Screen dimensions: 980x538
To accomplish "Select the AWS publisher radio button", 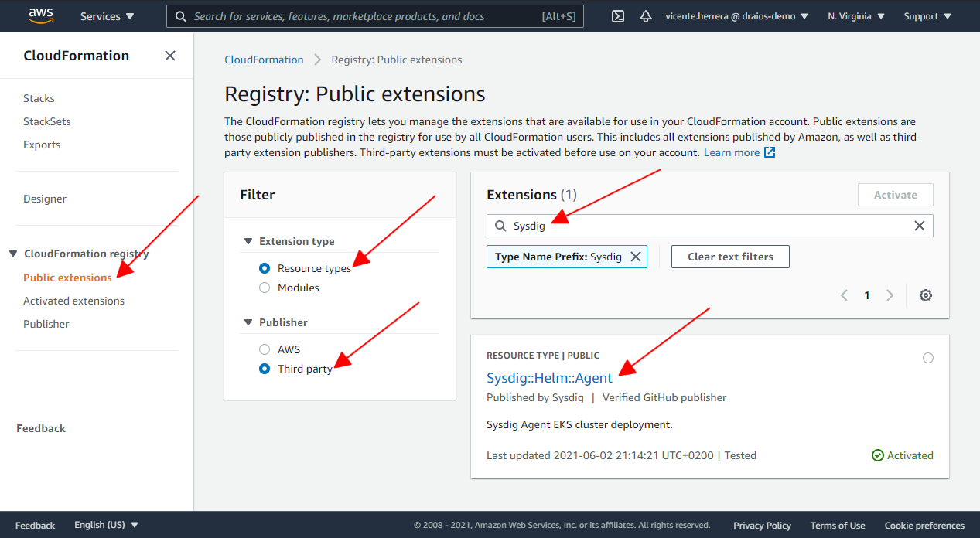I will [x=264, y=349].
